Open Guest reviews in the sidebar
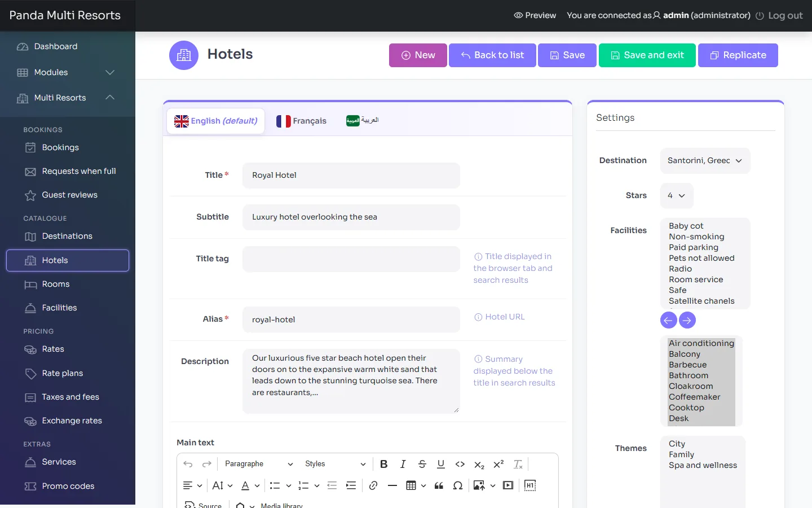This screenshot has height=508, width=812. click(68, 195)
